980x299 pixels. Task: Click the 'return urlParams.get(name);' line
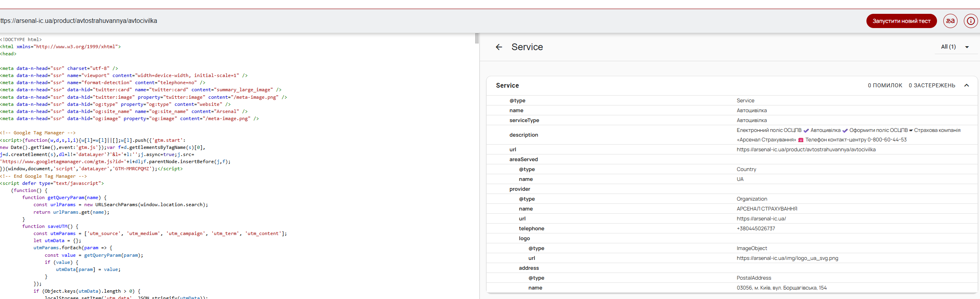point(71,212)
